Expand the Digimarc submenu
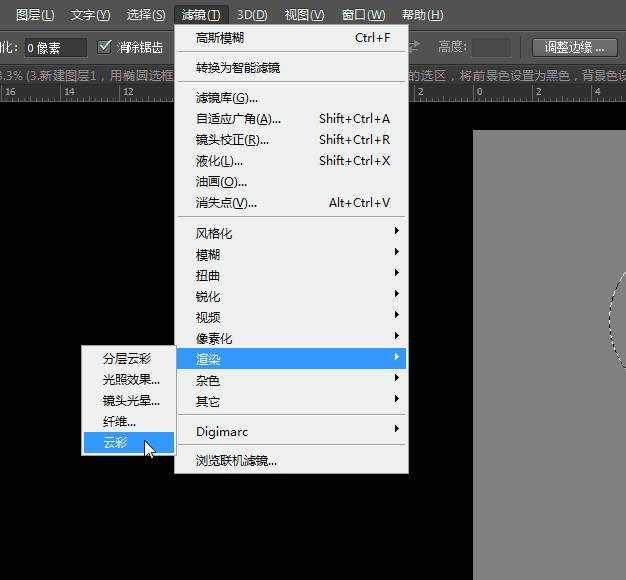This screenshot has width=626, height=580. [x=291, y=431]
